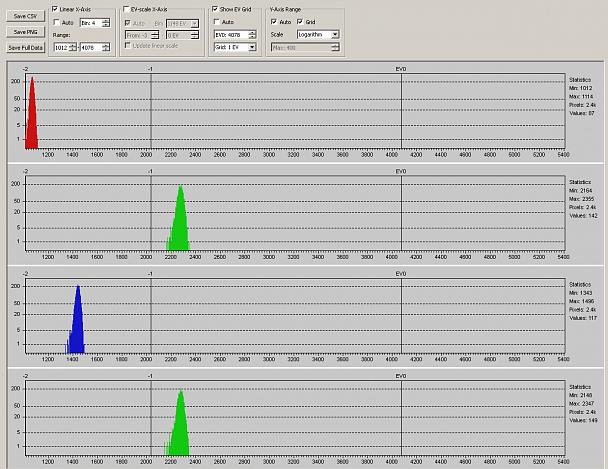Adjust the range maximum 4078 spinner arrows
Viewport: 608px width, 469px height.
[106, 48]
